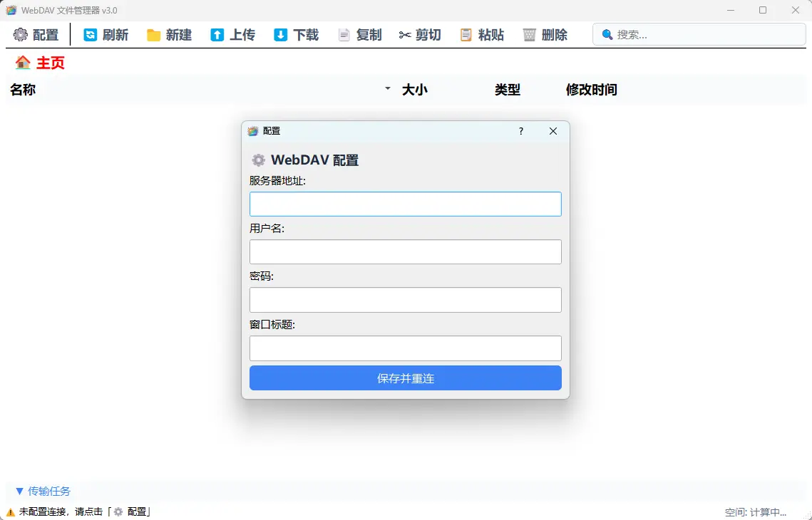Click the 空间: 计算中 status text
The image size is (812, 520).
click(x=756, y=512)
